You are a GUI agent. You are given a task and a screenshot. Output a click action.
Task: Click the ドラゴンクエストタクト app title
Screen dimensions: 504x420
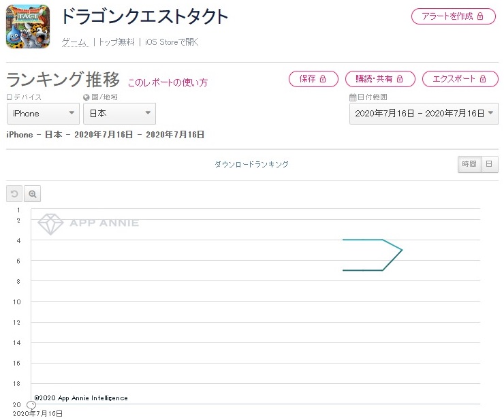tap(144, 16)
